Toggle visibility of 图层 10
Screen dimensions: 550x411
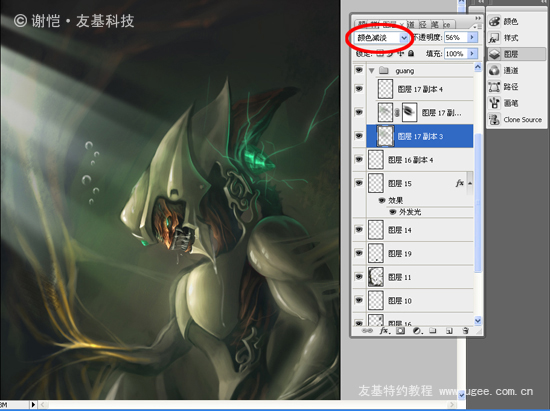pyautogui.click(x=359, y=301)
